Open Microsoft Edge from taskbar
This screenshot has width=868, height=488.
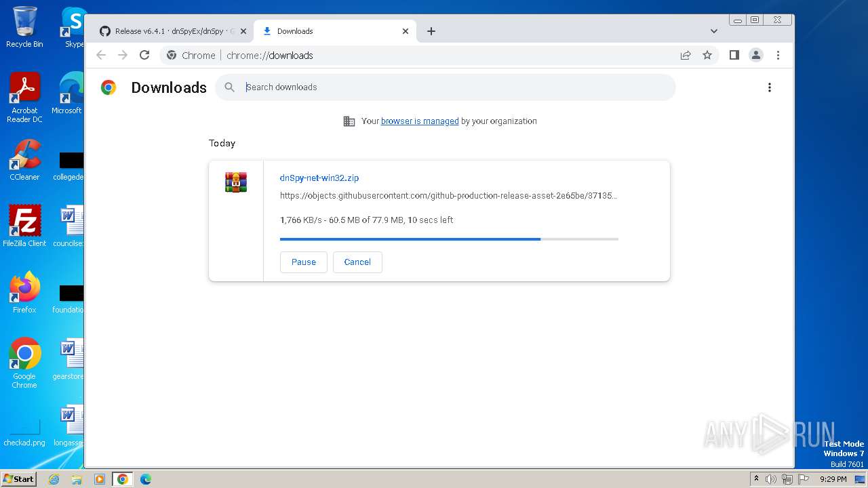[146, 479]
